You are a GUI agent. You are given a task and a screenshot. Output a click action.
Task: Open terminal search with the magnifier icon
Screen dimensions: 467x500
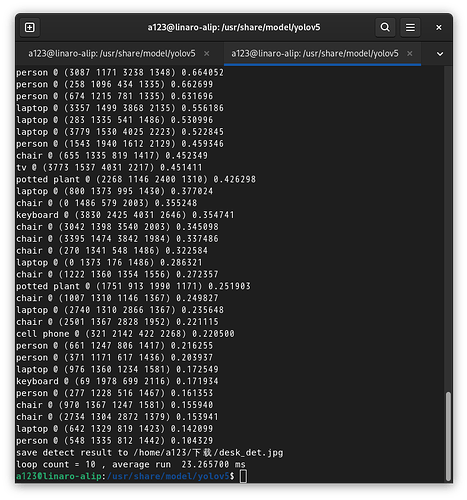tap(385, 27)
